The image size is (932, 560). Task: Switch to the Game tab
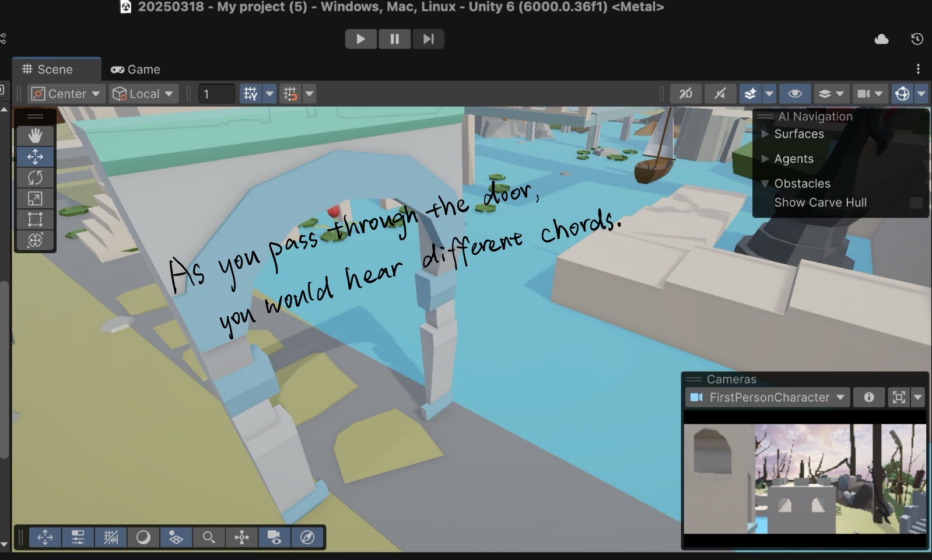[x=136, y=69]
